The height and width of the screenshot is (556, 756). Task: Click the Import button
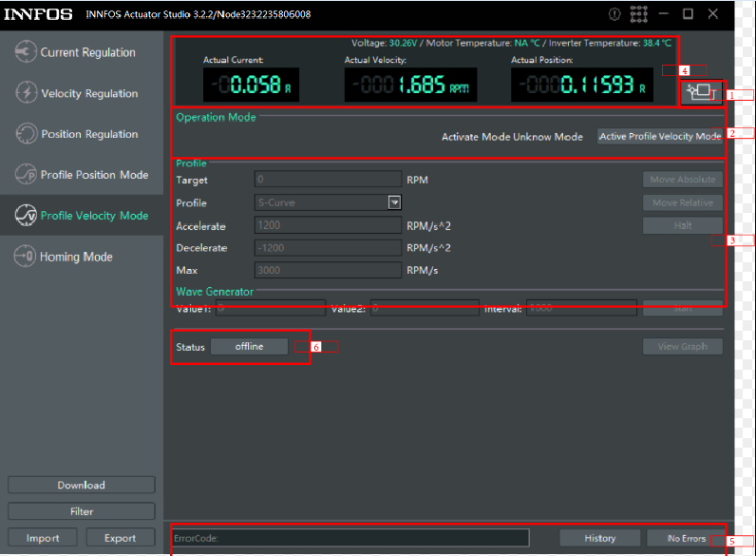[43, 538]
